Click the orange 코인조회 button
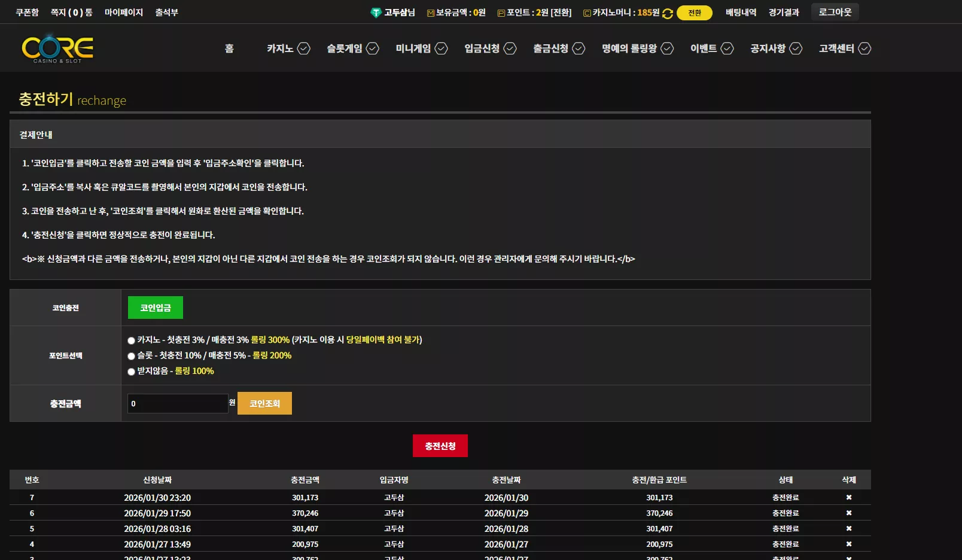 point(264,403)
